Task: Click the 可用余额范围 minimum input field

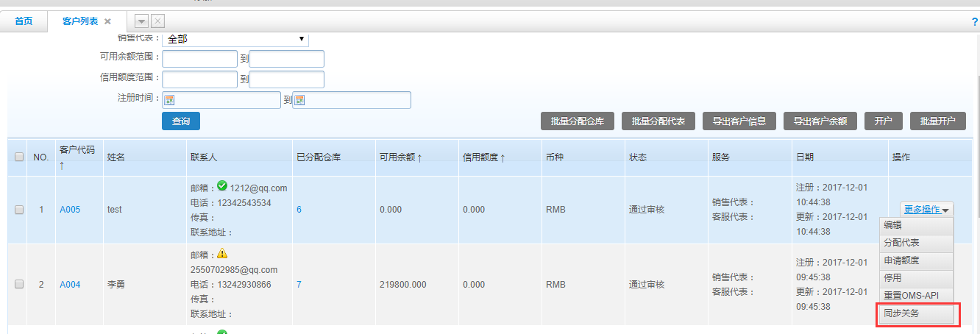Action: (199, 59)
